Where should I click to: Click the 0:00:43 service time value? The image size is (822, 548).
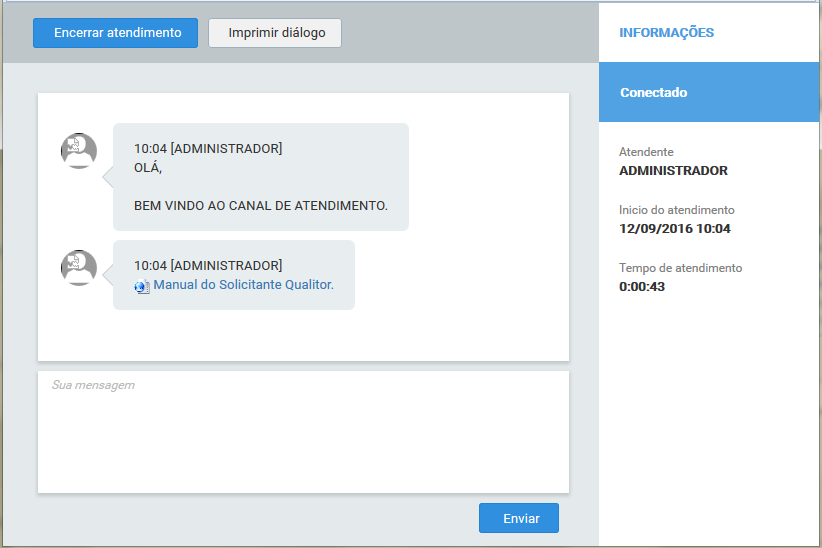tap(642, 287)
